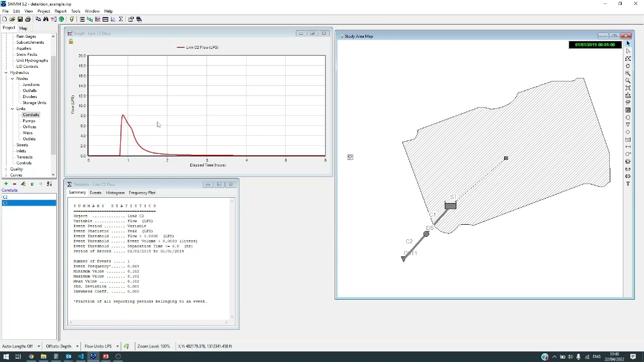Add subcatchment tool on map toolbar
This screenshot has height=362, width=644.
pyautogui.click(x=628, y=110)
